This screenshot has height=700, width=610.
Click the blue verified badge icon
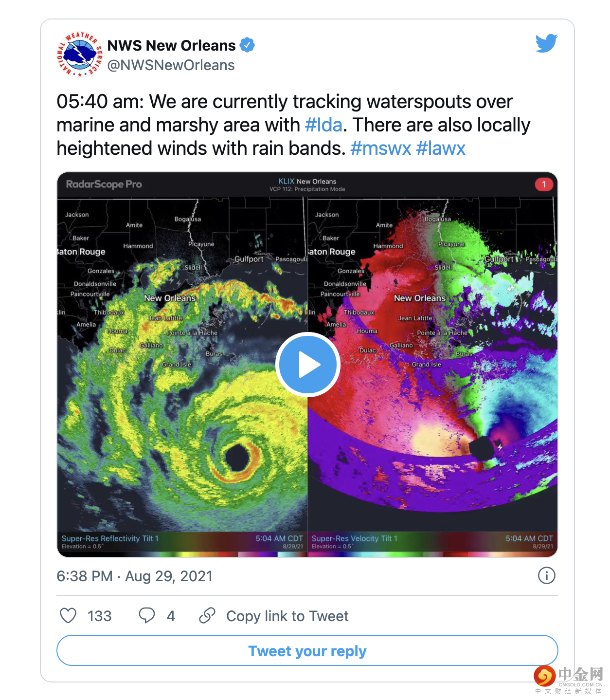[247, 45]
